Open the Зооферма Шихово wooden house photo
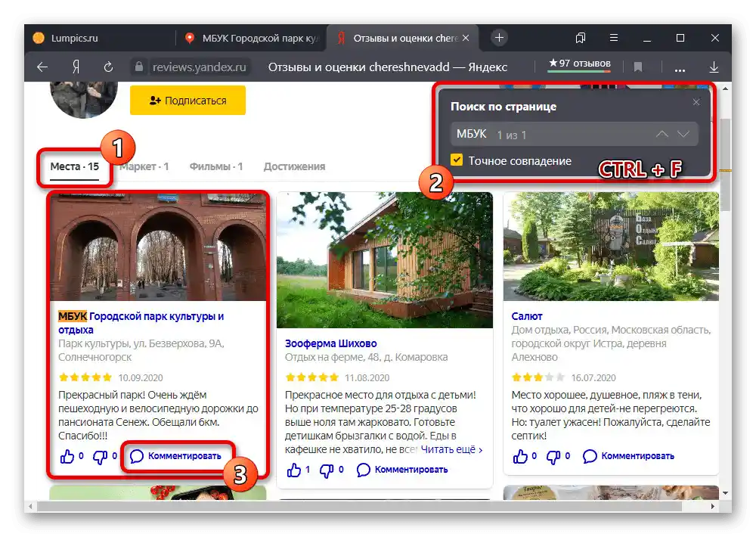 385,260
